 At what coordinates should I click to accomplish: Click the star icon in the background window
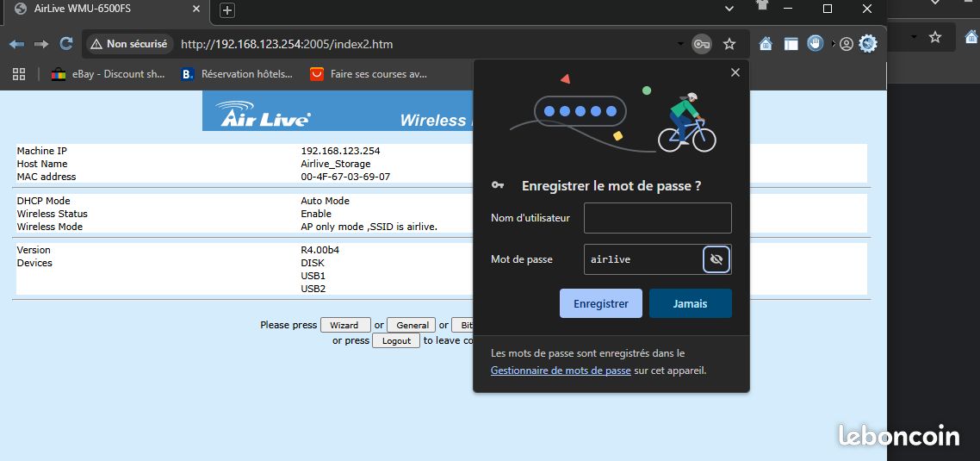(935, 37)
